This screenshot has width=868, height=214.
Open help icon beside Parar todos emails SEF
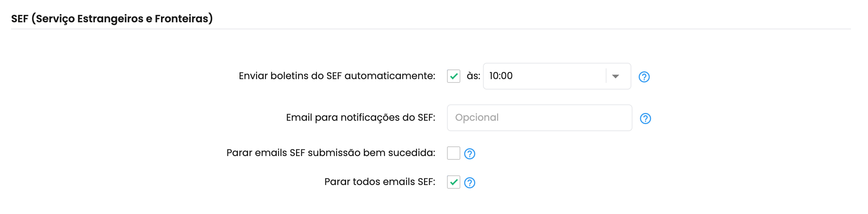(x=470, y=183)
